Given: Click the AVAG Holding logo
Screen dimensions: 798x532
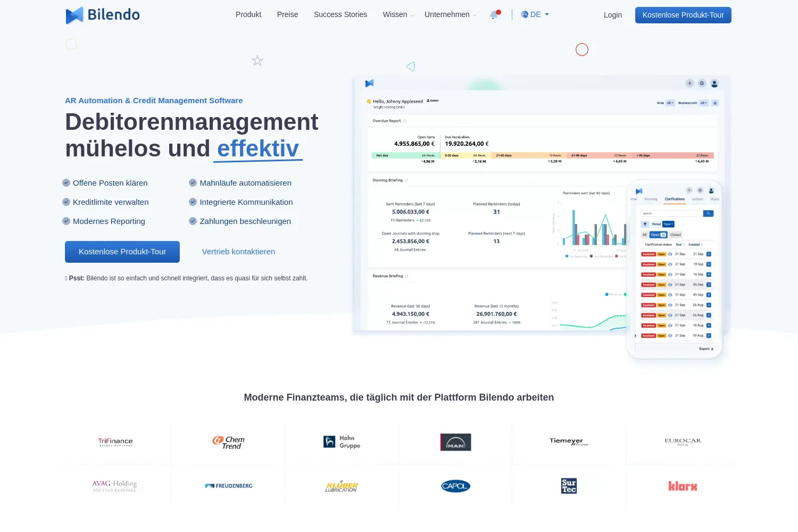Looking at the screenshot, I should tap(115, 486).
